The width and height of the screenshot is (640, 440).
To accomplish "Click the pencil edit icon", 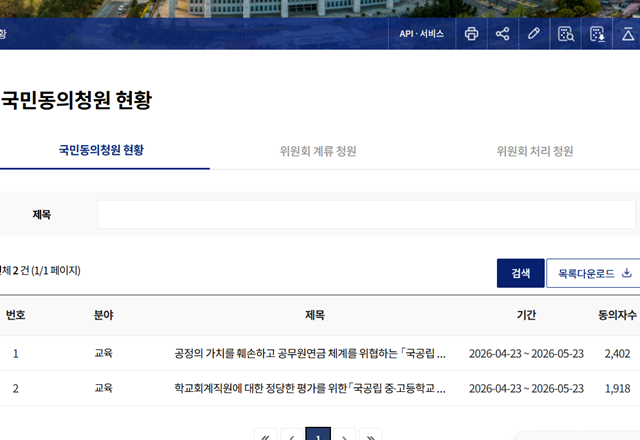I will click(x=534, y=34).
